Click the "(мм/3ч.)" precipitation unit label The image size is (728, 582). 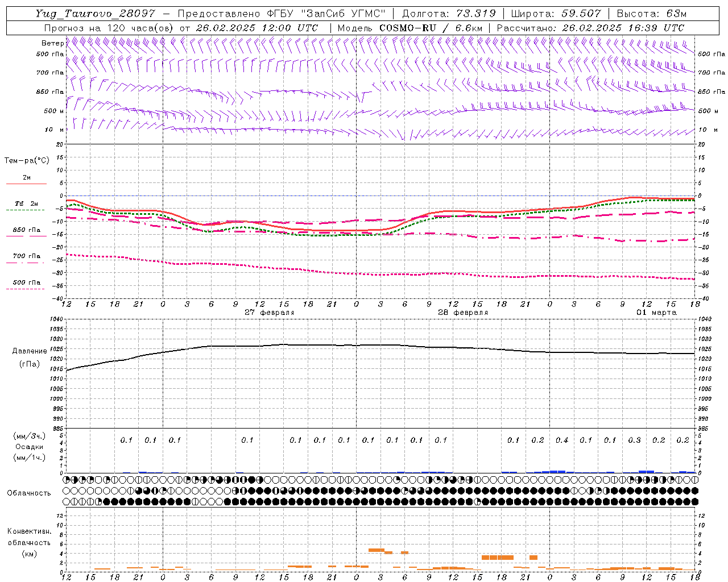tap(30, 436)
